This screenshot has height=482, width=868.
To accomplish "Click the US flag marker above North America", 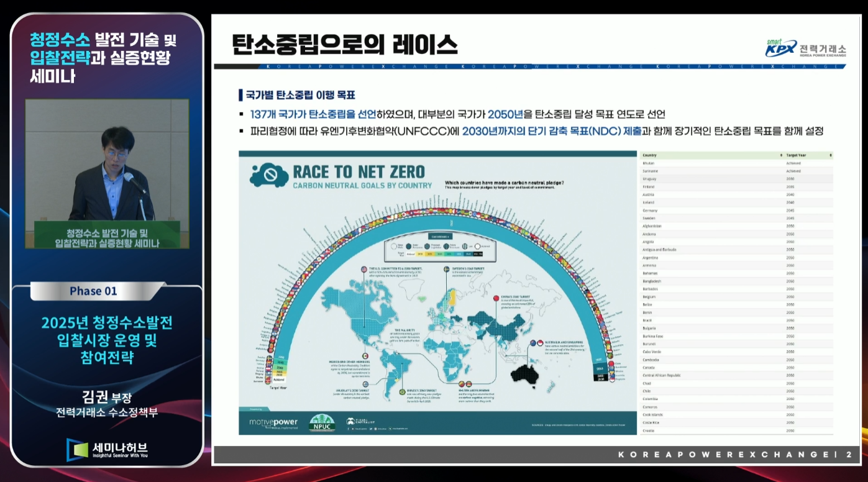I will pos(363,269).
